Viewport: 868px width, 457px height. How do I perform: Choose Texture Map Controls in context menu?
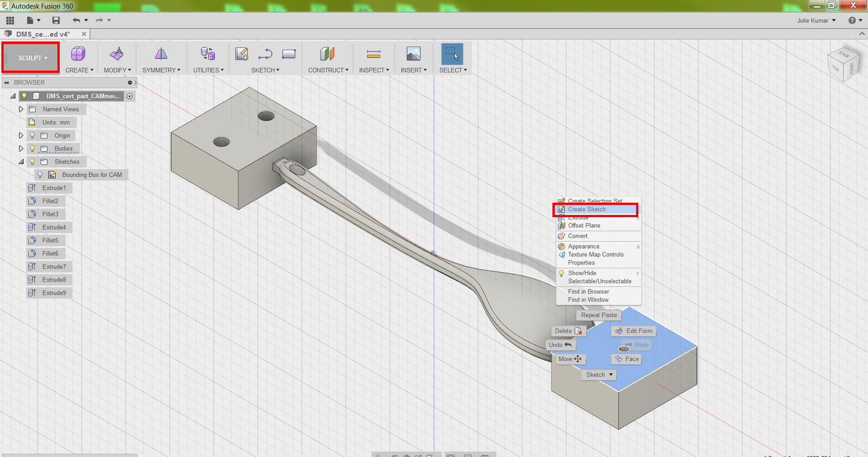(x=598, y=254)
